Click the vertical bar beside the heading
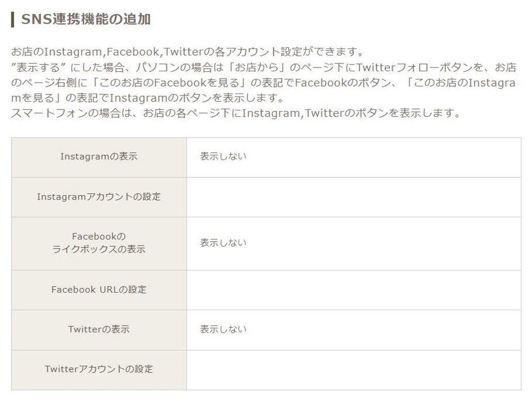Image resolution: width=532 pixels, height=401 pixels. coord(12,19)
